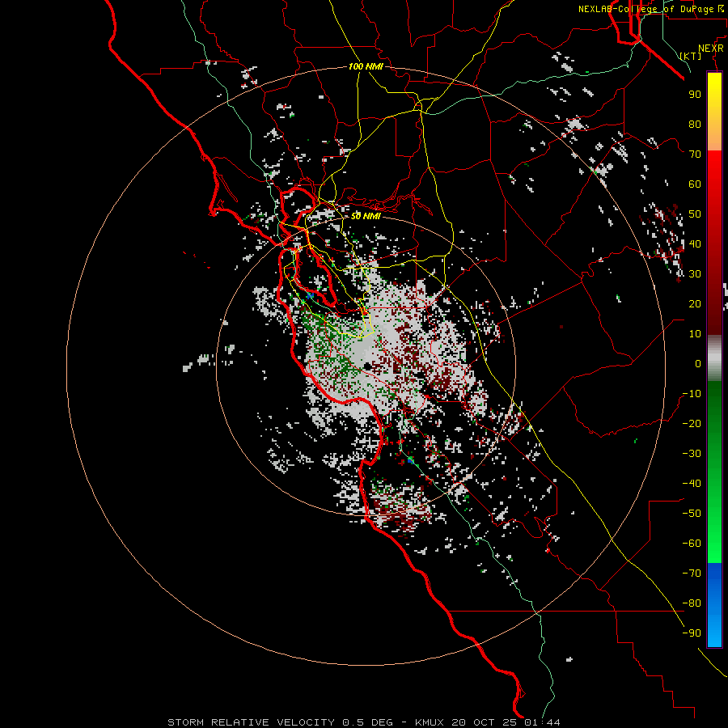Click the "10" velocity scale value

click(695, 334)
